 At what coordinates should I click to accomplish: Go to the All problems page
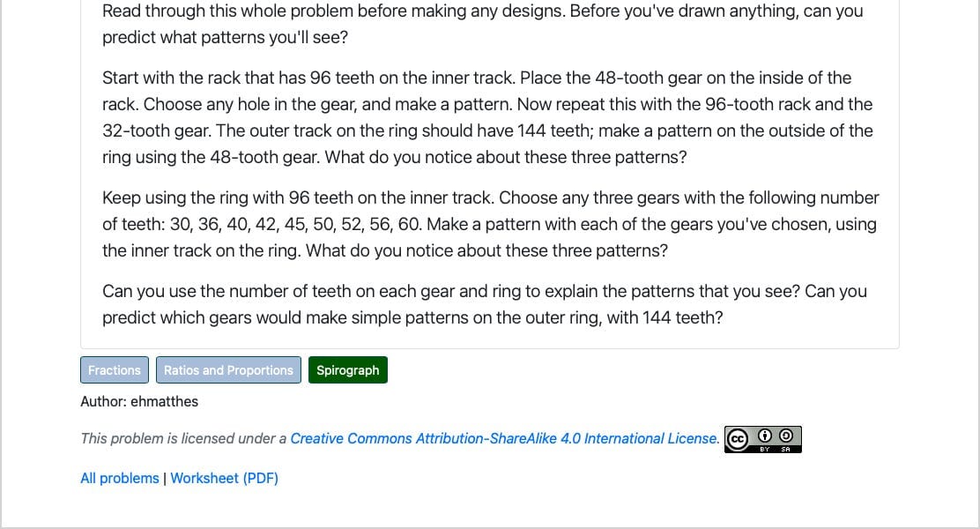coord(120,479)
